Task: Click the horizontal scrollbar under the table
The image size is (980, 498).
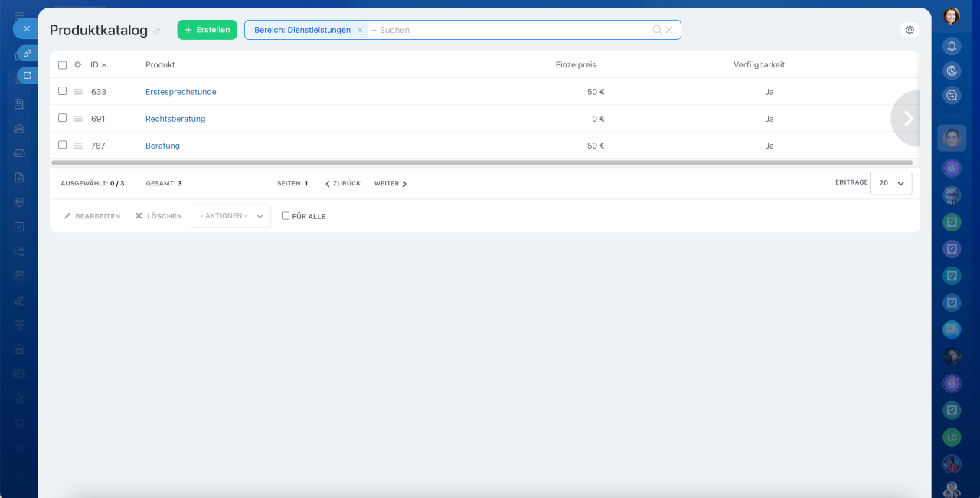Action: click(x=482, y=162)
